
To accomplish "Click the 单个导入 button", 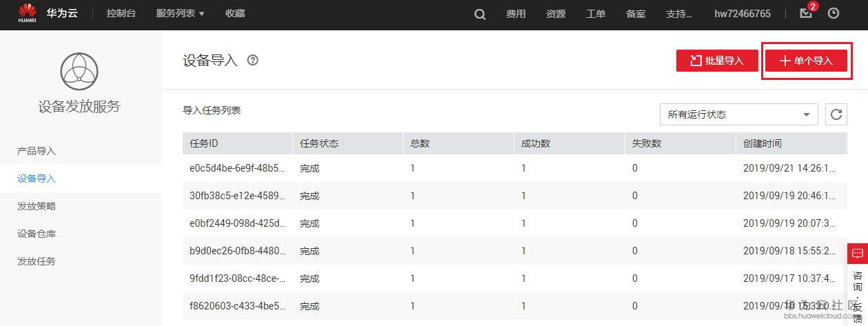I will [806, 61].
